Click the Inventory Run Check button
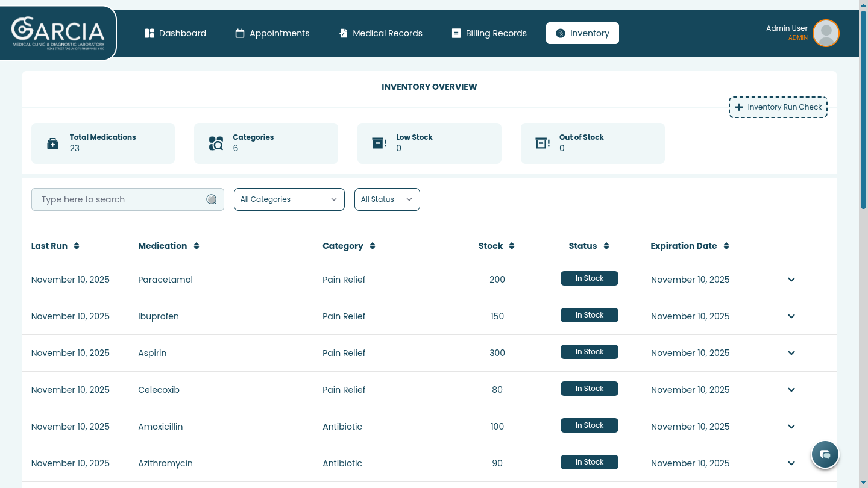Viewport: 868px width, 488px height. pyautogui.click(x=778, y=107)
